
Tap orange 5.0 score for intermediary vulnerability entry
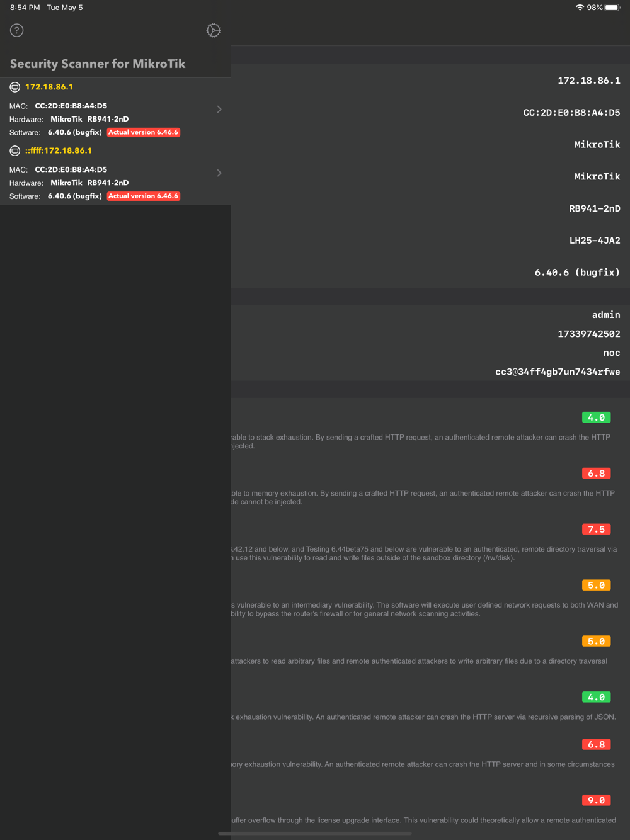tap(596, 586)
